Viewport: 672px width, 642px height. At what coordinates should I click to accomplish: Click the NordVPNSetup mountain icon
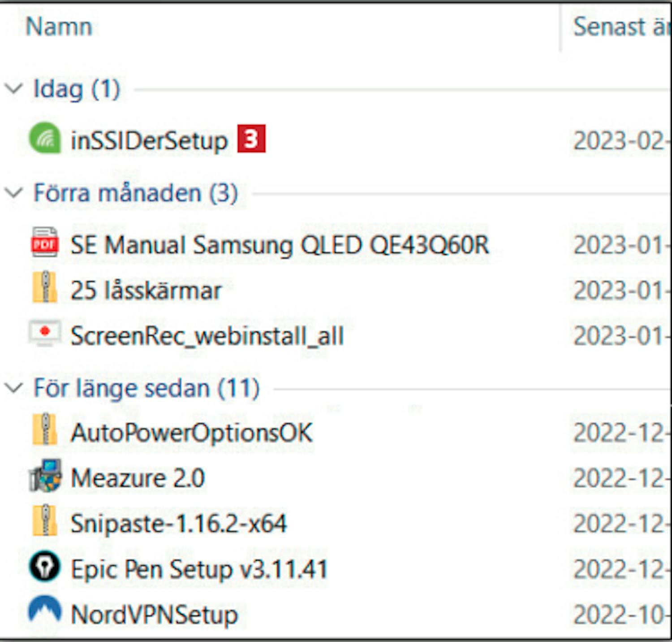44,611
